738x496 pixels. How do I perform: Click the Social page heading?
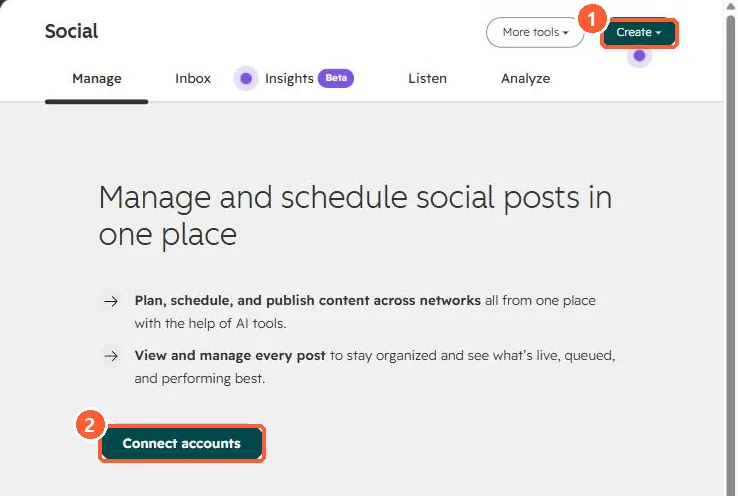point(72,32)
